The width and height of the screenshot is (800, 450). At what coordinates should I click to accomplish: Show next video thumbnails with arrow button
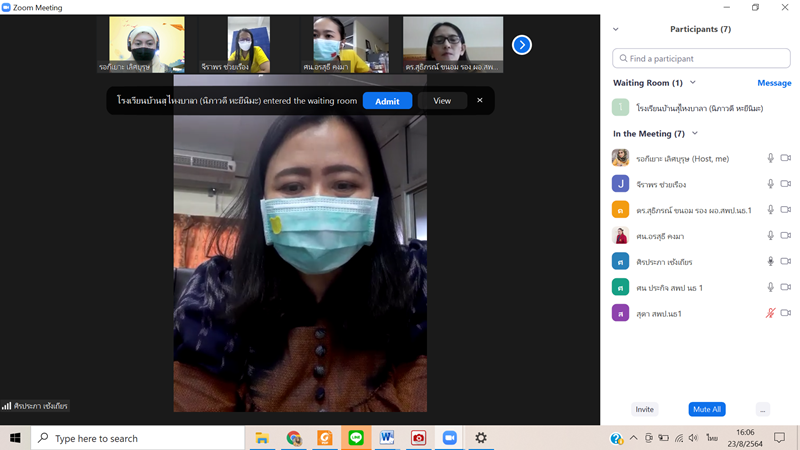click(522, 45)
